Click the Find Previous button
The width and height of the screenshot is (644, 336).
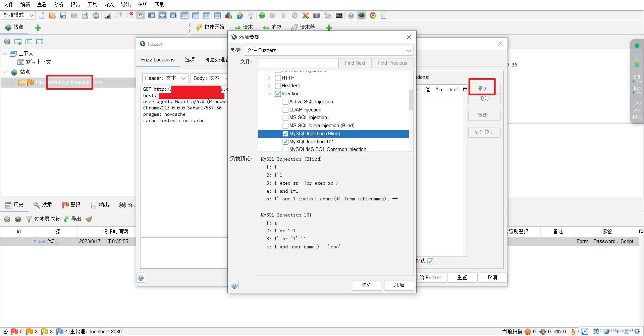pos(392,63)
